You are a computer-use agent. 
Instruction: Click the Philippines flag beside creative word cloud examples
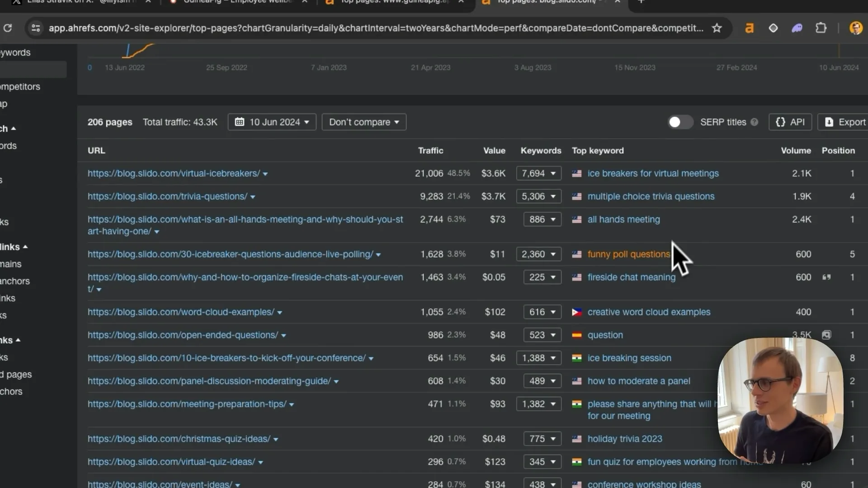click(576, 312)
